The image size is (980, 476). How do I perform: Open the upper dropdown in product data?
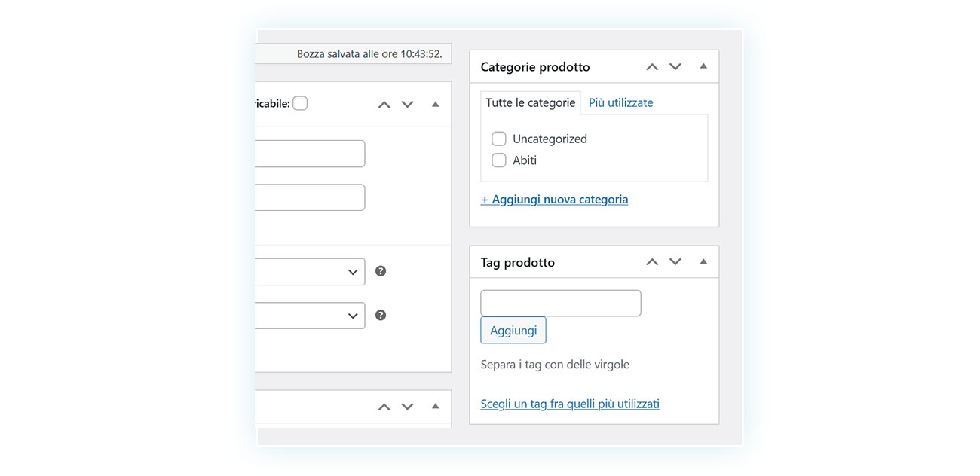pyautogui.click(x=311, y=272)
